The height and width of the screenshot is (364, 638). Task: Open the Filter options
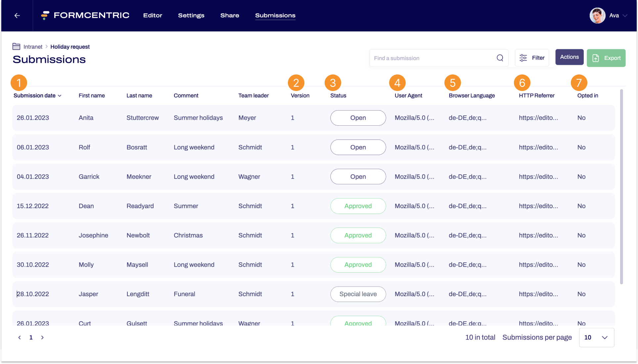[532, 58]
